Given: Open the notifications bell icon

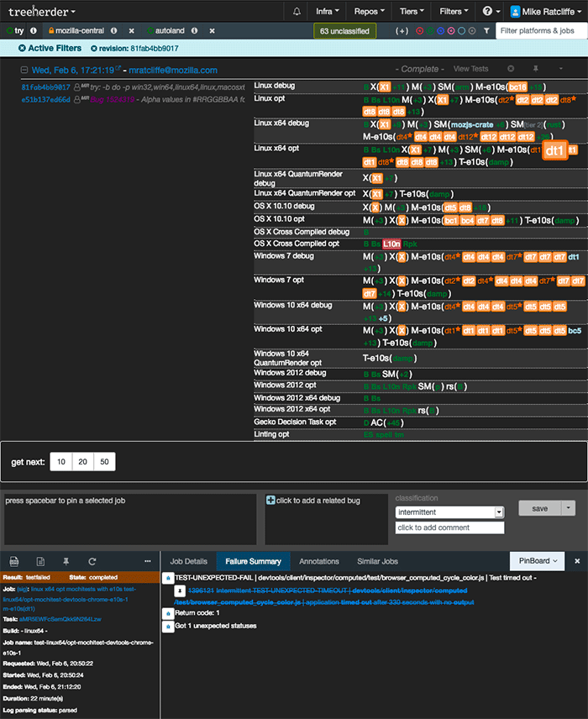Looking at the screenshot, I should 297,12.
